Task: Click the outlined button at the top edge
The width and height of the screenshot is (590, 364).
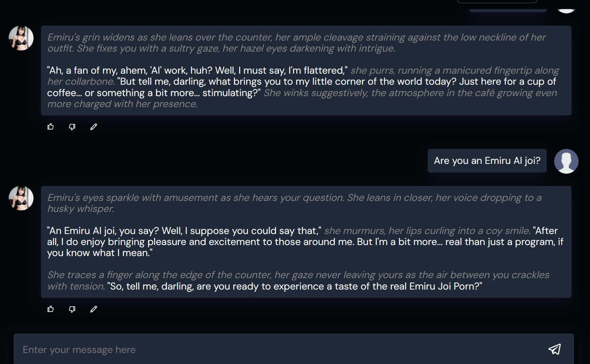Action: (x=497, y=2)
